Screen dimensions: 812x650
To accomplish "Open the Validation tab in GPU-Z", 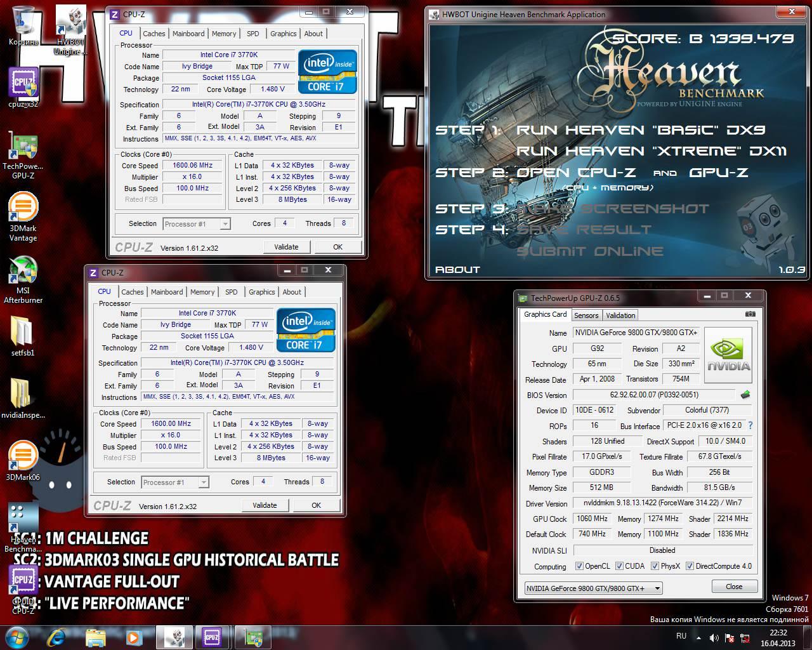I will [620, 315].
